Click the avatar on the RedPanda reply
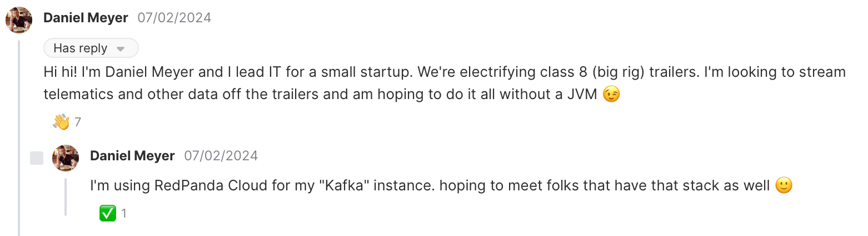The width and height of the screenshot is (868, 236). pos(66,158)
